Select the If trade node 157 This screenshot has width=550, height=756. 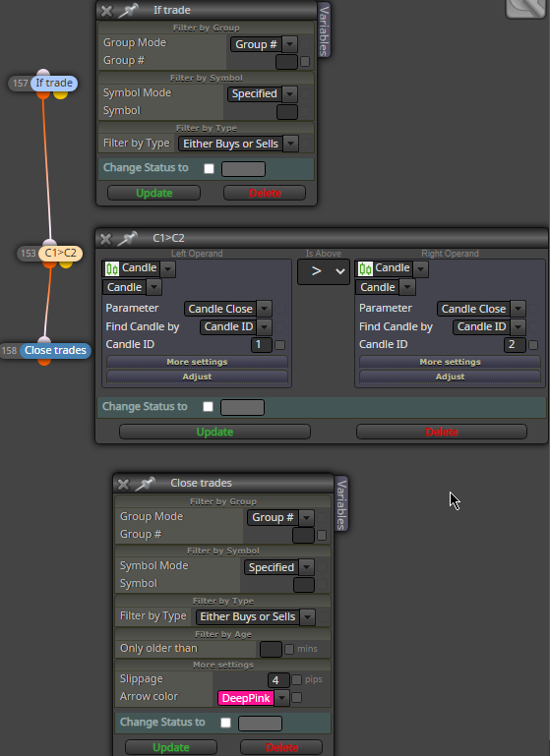[53, 83]
